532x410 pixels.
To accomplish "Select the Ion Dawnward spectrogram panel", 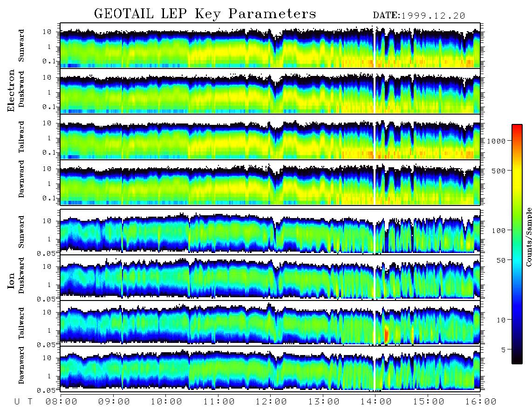I will 270,369.
